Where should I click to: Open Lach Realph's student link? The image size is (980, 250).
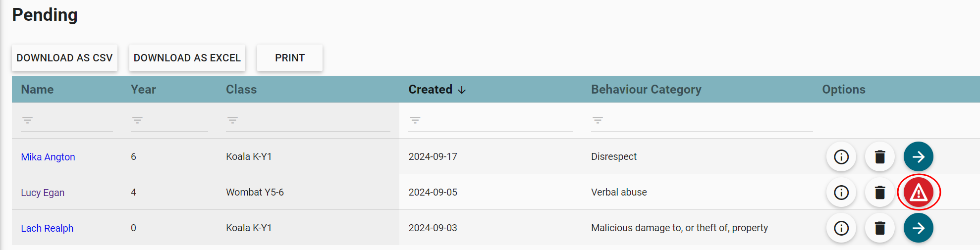47,228
